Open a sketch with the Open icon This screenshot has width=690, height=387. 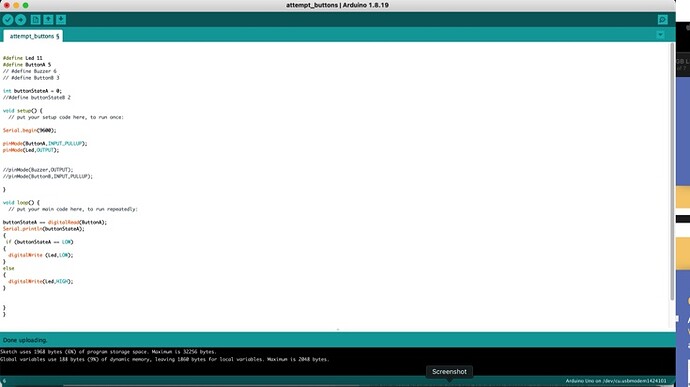(48, 20)
